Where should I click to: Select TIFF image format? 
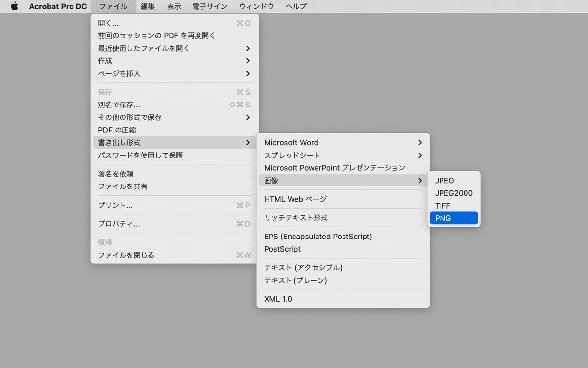coord(454,206)
